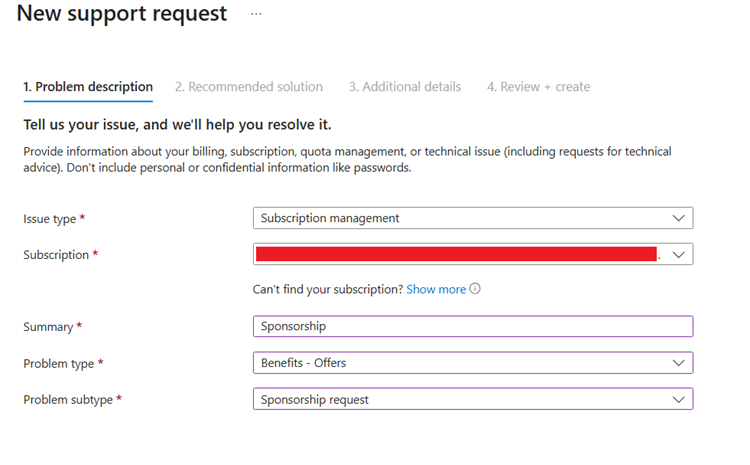Switch to the Recommended solution tab
The width and height of the screenshot is (750, 465).
[x=249, y=87]
